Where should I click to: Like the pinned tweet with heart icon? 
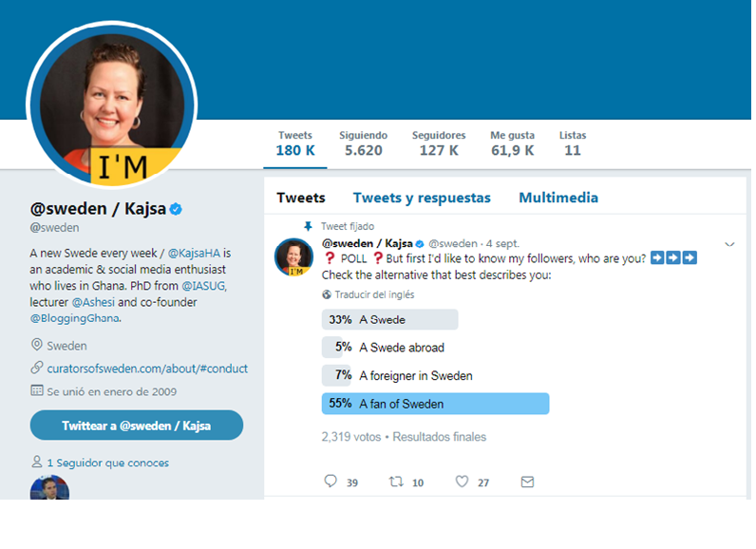462,481
